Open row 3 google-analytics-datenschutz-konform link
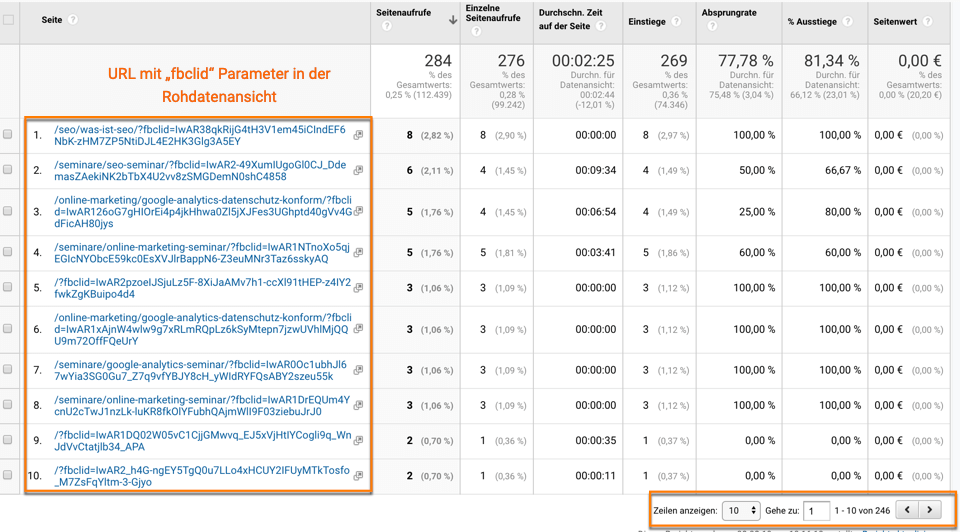 pyautogui.click(x=203, y=212)
